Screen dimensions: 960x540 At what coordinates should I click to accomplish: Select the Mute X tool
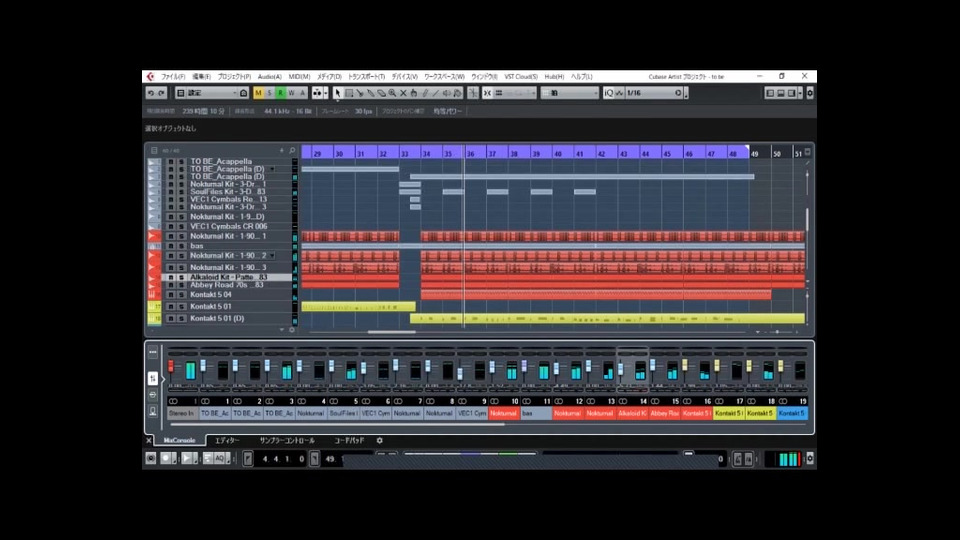coord(403,93)
